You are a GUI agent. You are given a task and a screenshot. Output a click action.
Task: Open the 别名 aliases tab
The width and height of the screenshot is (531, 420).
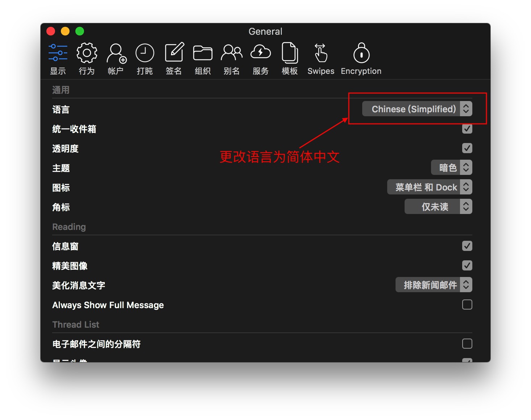[232, 59]
